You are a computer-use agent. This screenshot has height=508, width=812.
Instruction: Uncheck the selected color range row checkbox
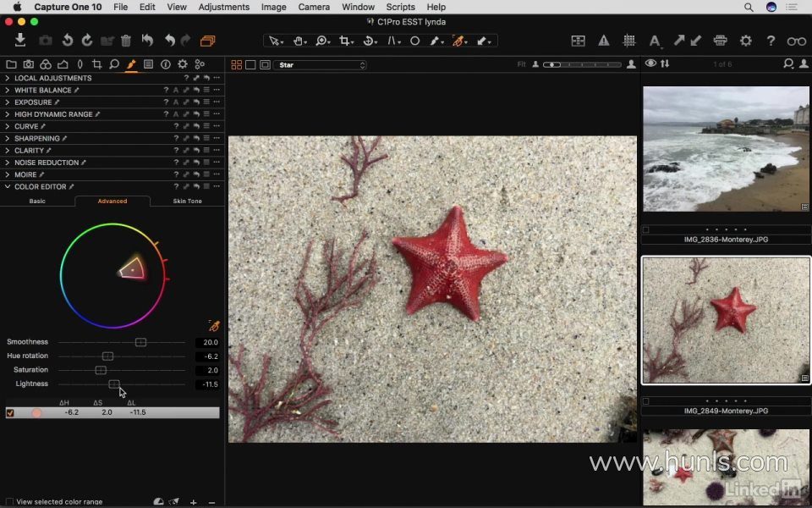pos(10,413)
